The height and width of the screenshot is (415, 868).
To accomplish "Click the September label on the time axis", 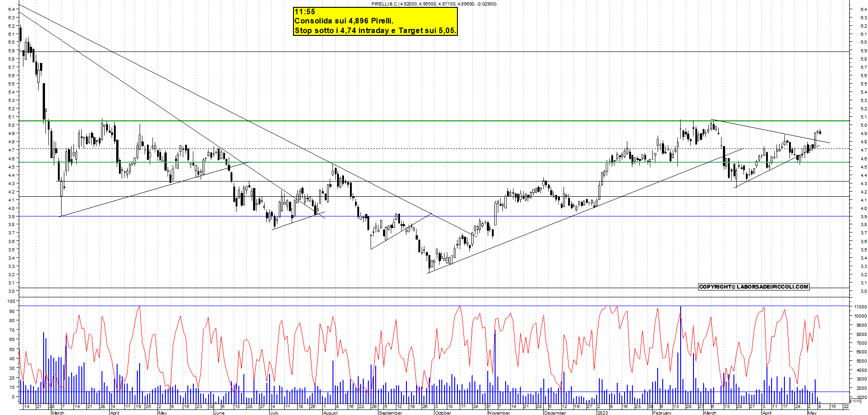I will coord(390,413).
